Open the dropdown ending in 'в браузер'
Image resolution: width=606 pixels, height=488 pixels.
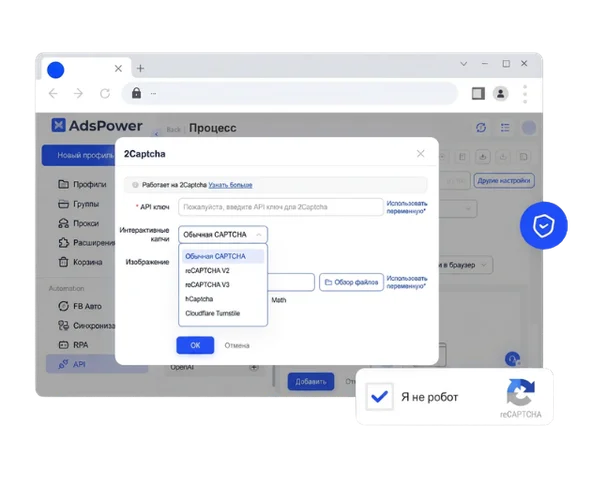point(466,265)
